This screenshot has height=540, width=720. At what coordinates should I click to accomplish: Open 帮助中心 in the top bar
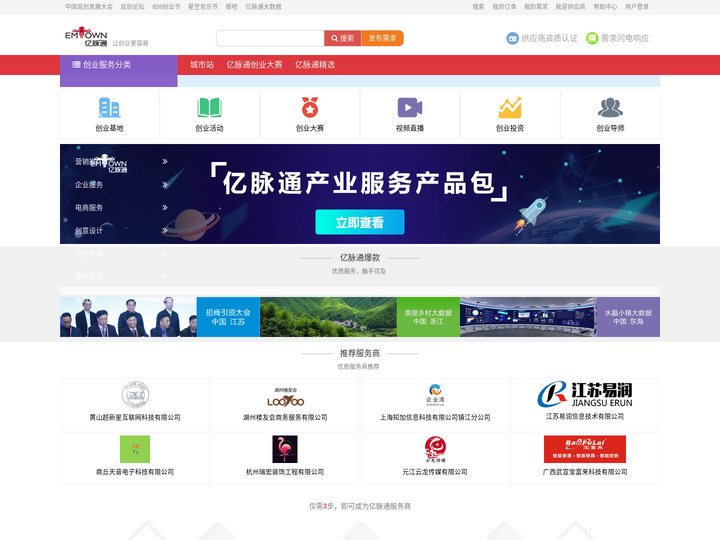click(606, 6)
